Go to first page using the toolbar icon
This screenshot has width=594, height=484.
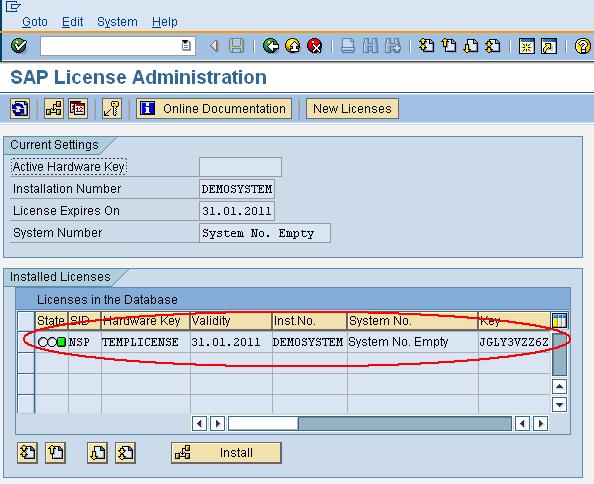click(427, 46)
